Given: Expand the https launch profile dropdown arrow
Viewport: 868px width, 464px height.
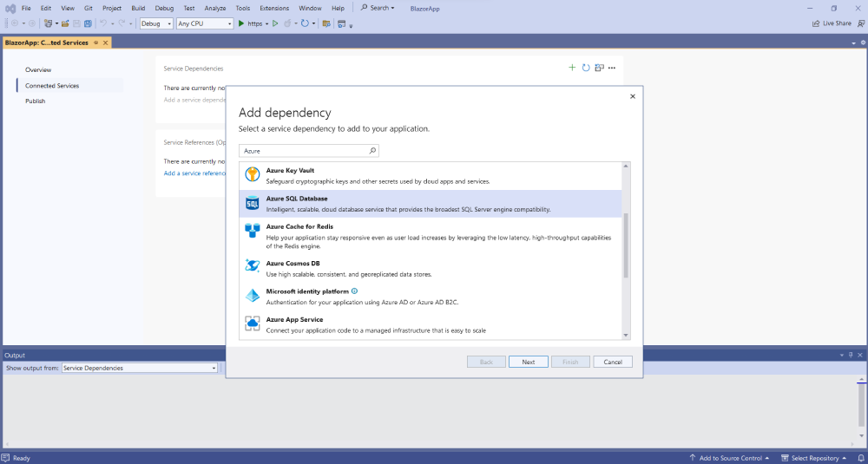Looking at the screenshot, I should (x=266, y=23).
